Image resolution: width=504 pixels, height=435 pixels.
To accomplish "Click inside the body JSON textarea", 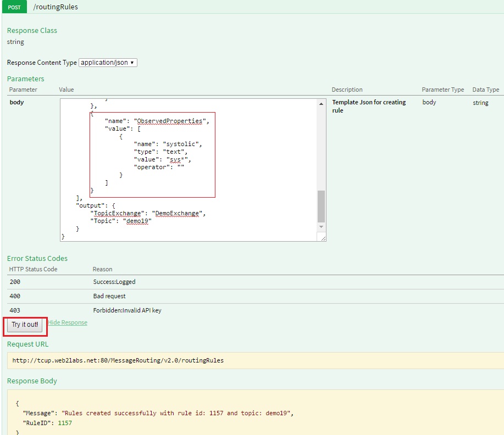I will pos(189,170).
